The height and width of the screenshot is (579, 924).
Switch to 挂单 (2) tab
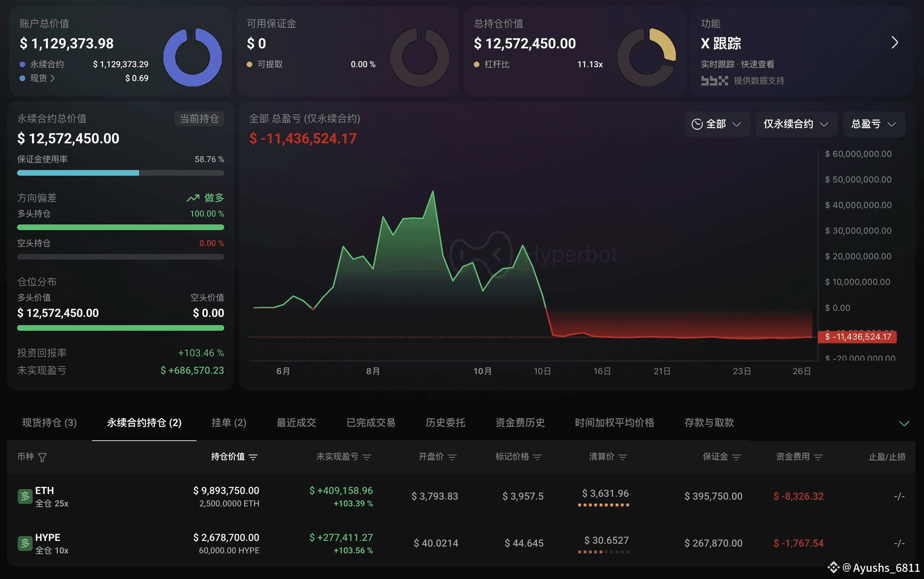click(x=229, y=423)
